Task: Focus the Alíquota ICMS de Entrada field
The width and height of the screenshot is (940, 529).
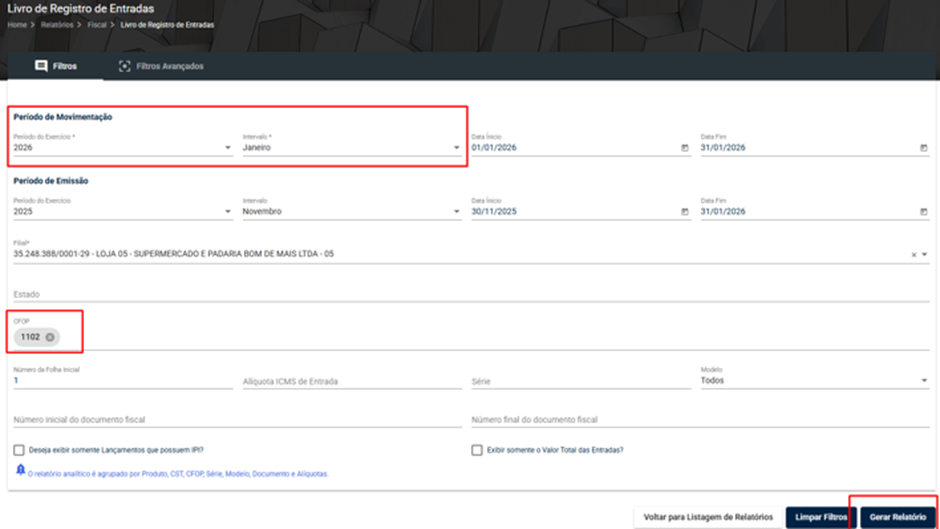Action: (x=352, y=381)
